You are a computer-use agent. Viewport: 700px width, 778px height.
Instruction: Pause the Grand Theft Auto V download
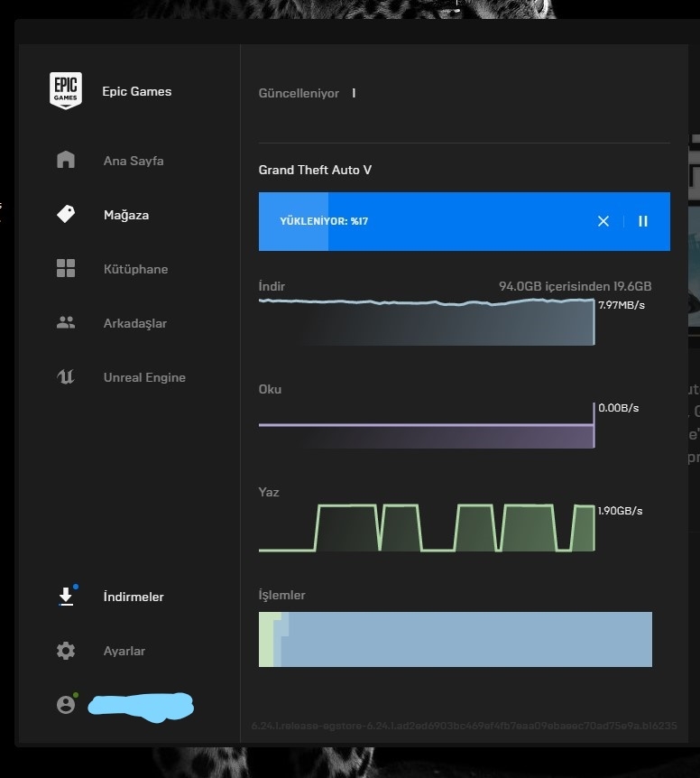[643, 221]
